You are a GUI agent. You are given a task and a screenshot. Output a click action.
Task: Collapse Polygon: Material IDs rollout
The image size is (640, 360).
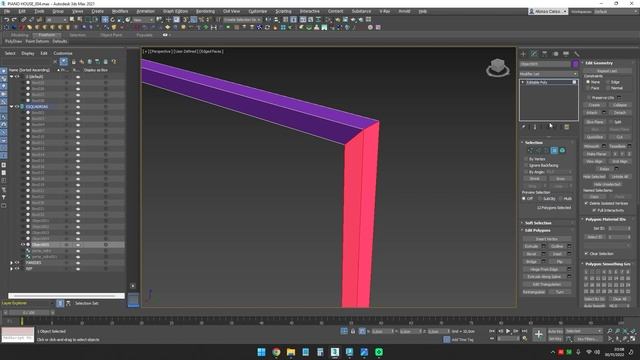pyautogui.click(x=605, y=220)
